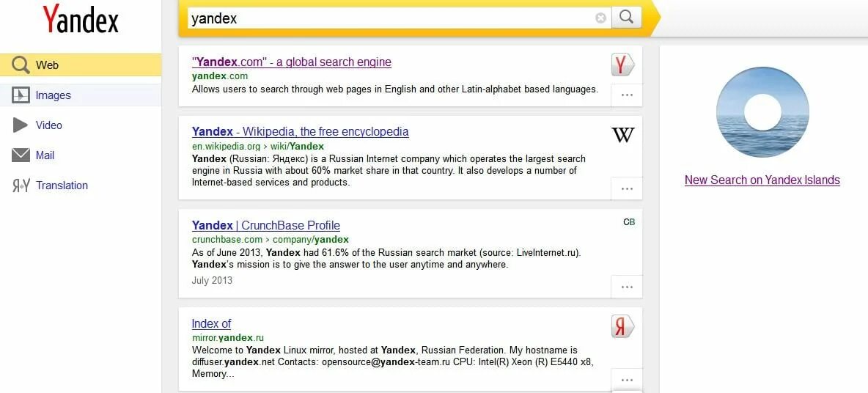Click the Images picture icon

click(21, 95)
